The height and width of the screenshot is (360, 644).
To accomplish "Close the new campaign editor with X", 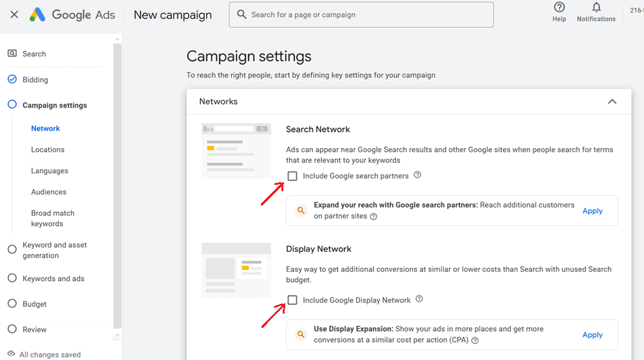I will 14,14.
